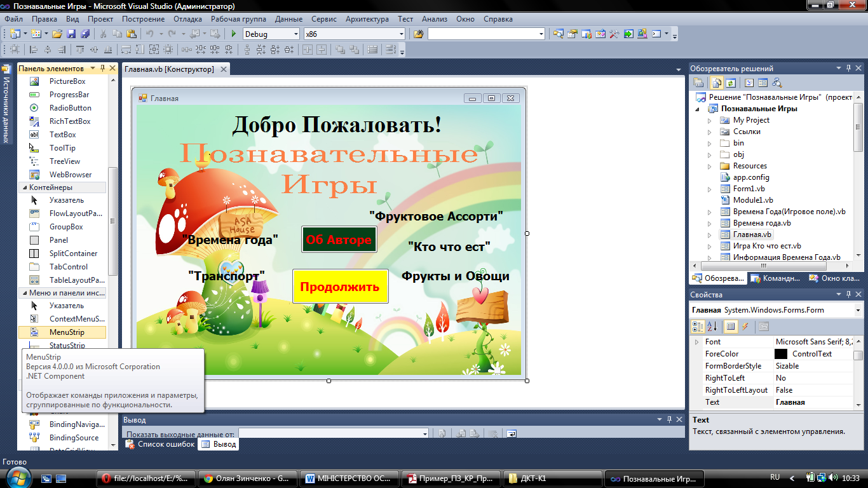
Task: Click Align Rights in the layout toolbar
Action: (62, 49)
